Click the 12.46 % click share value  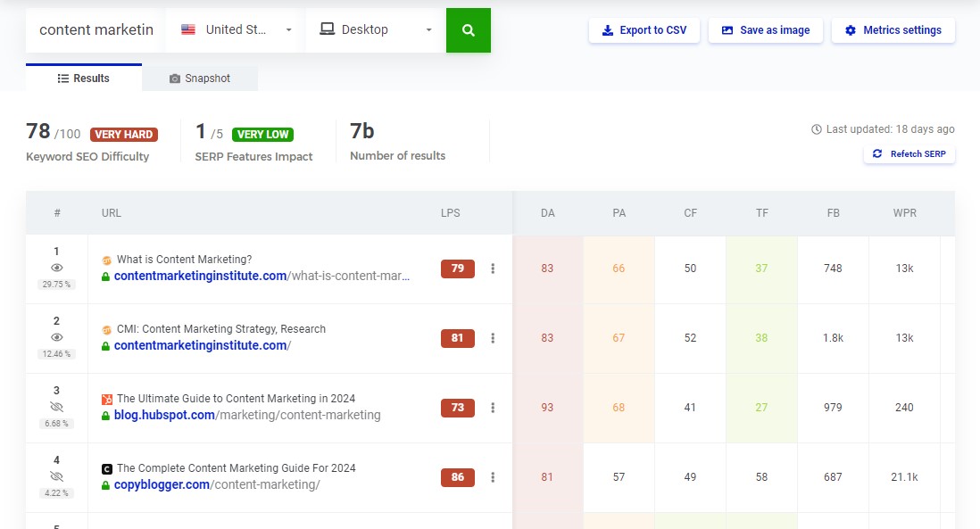click(56, 353)
